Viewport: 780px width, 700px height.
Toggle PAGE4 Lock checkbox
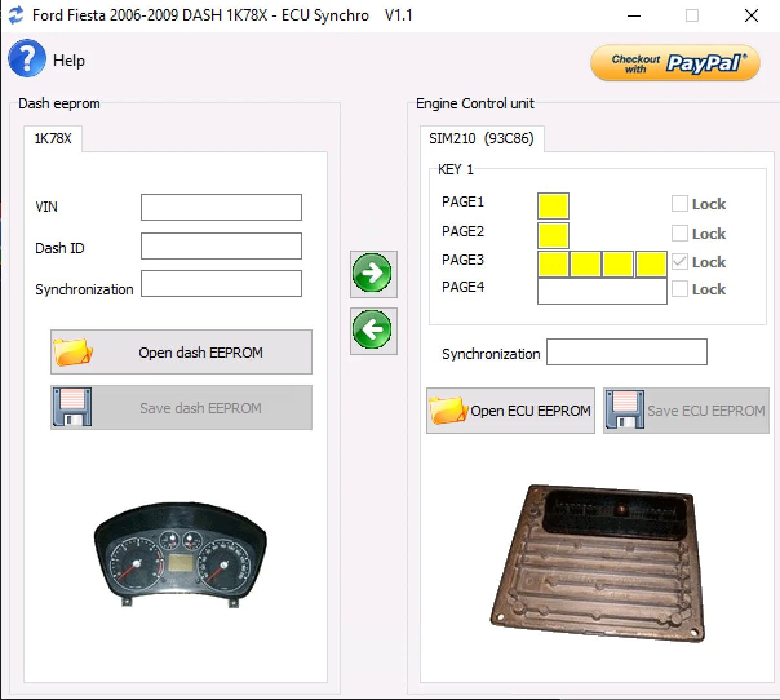[x=679, y=289]
